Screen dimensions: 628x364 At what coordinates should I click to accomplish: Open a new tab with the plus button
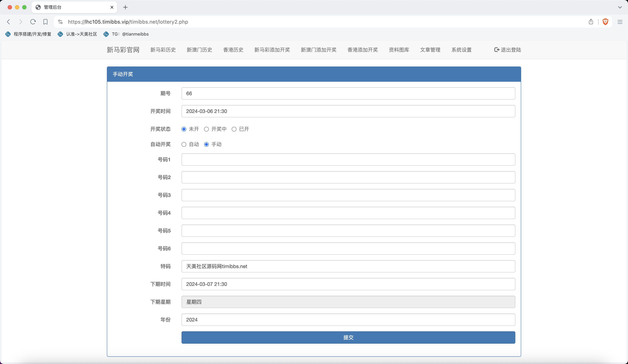(x=125, y=7)
